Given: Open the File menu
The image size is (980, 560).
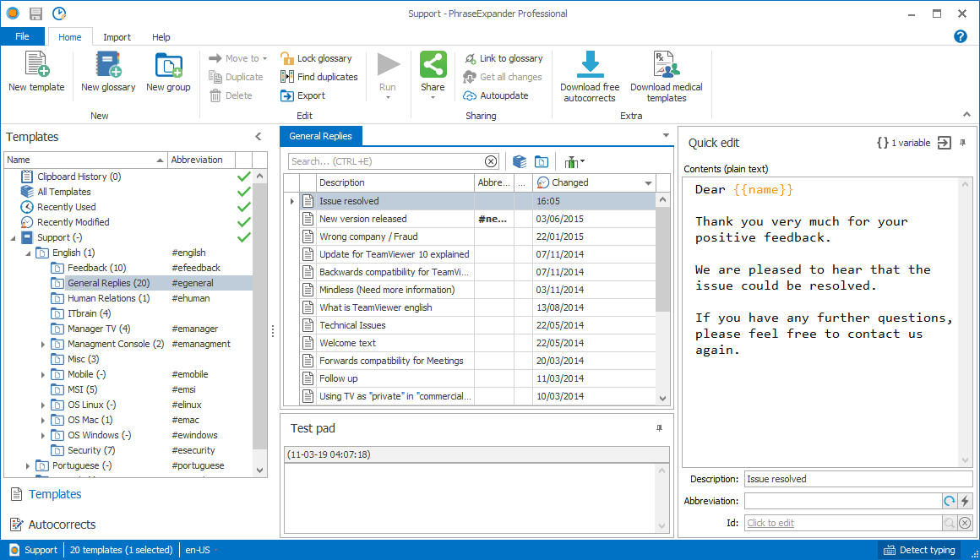Looking at the screenshot, I should (23, 36).
